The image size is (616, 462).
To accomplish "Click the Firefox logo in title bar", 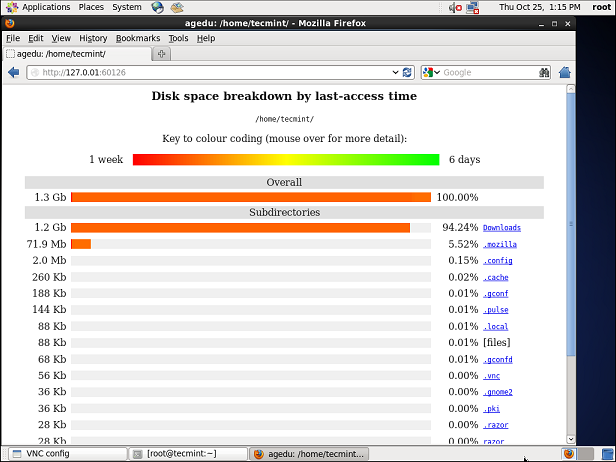I will (10, 23).
